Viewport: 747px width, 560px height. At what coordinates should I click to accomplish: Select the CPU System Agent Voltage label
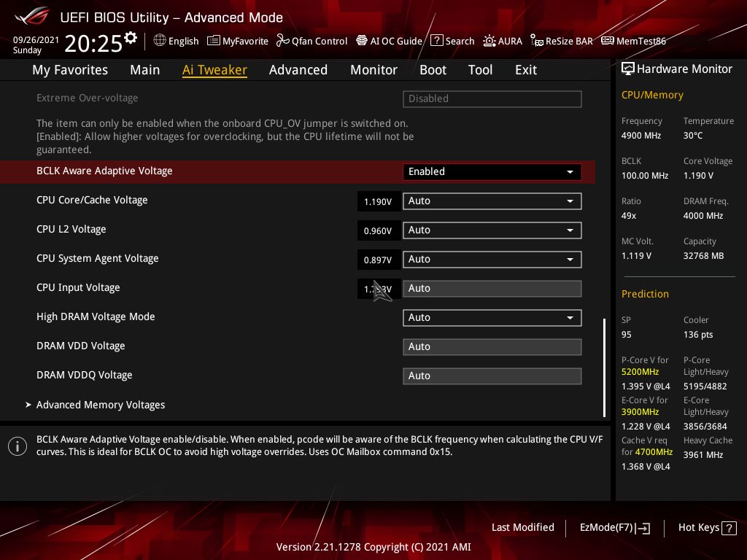pos(97,258)
